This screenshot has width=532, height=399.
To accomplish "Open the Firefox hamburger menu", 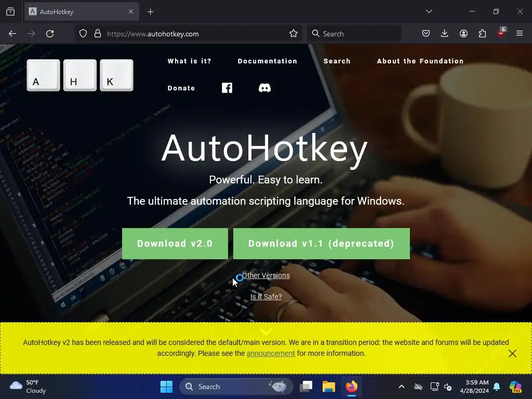I will [x=520, y=33].
